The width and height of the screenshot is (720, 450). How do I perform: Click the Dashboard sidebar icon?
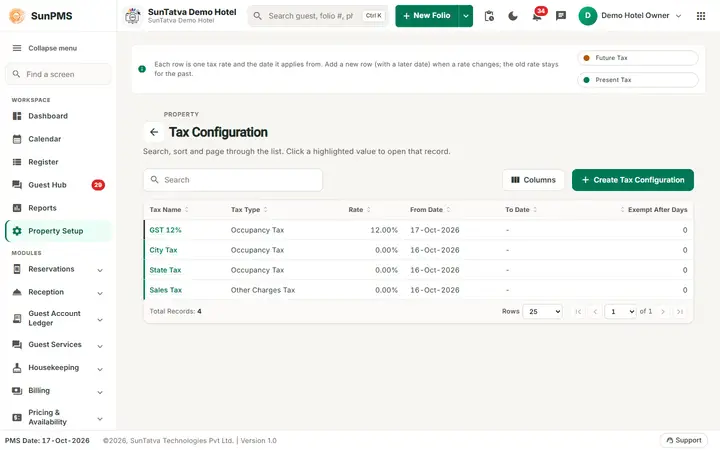17,116
